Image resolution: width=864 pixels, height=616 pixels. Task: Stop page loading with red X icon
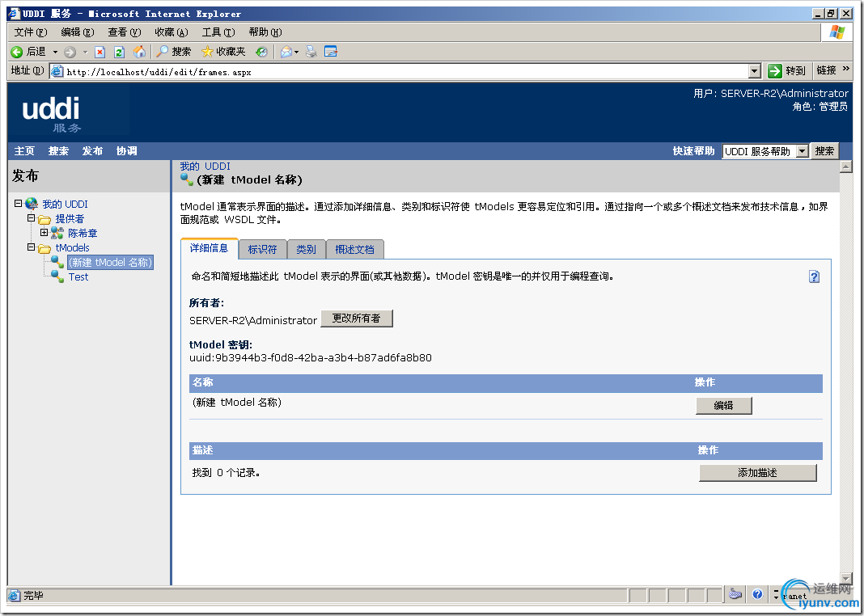click(100, 52)
